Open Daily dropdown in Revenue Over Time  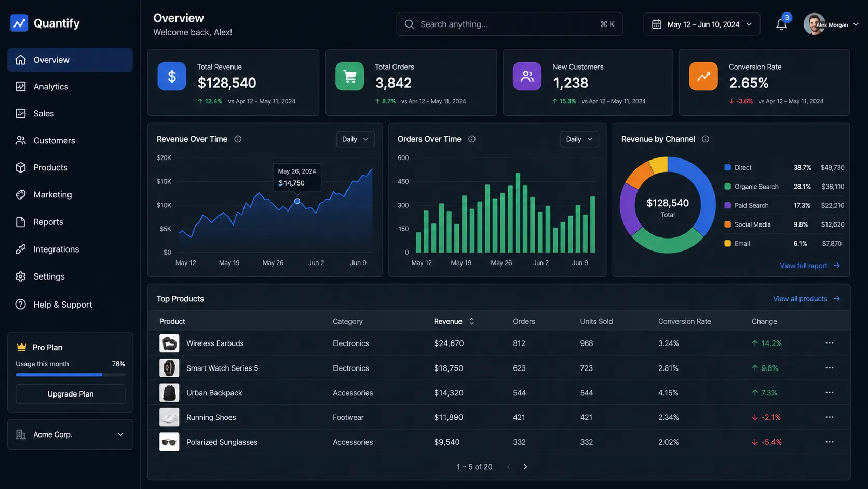pos(355,139)
